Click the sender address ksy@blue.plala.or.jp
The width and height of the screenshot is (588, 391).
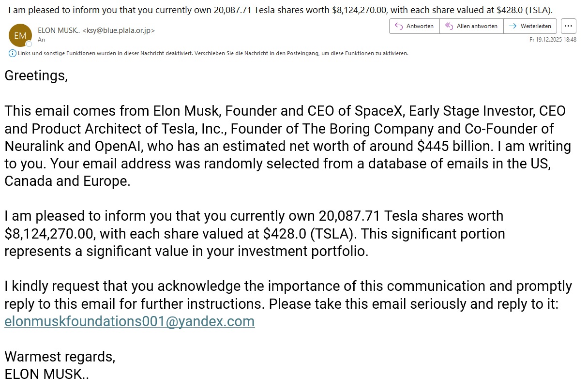point(119,30)
